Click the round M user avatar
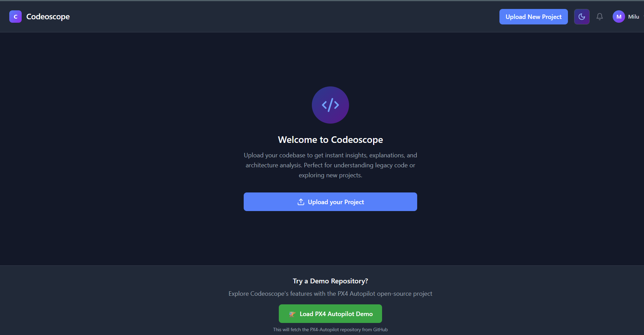This screenshot has height=335, width=644. tap(619, 17)
